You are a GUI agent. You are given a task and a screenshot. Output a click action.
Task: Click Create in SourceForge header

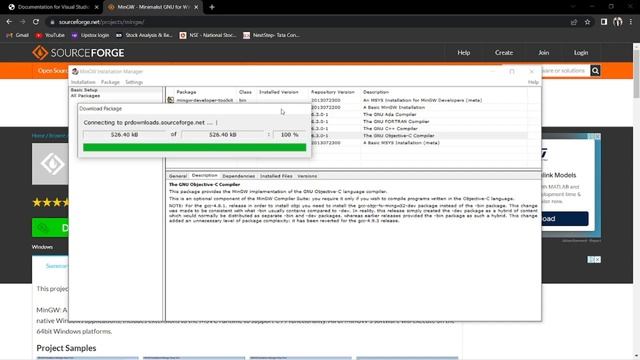tap(504, 53)
